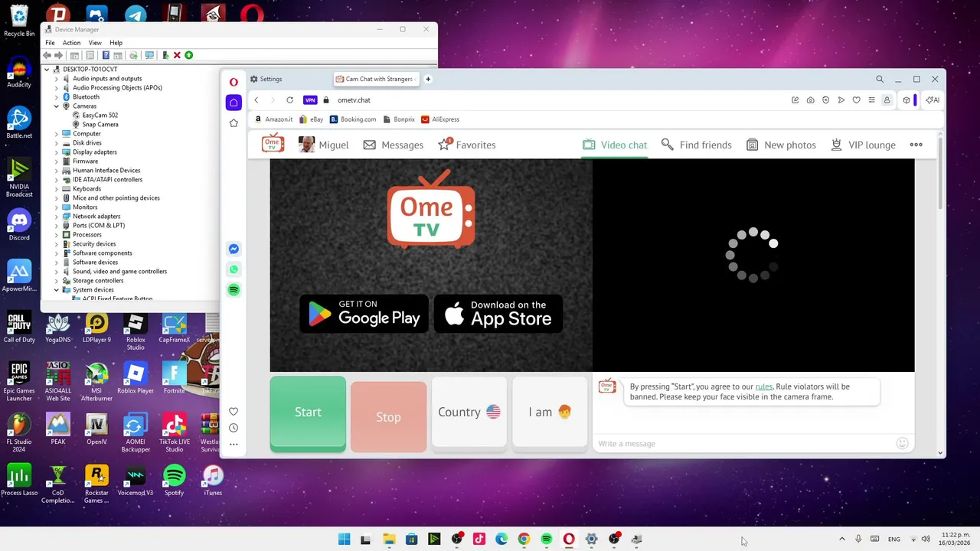Reload the ometv.chat page

[x=289, y=100]
